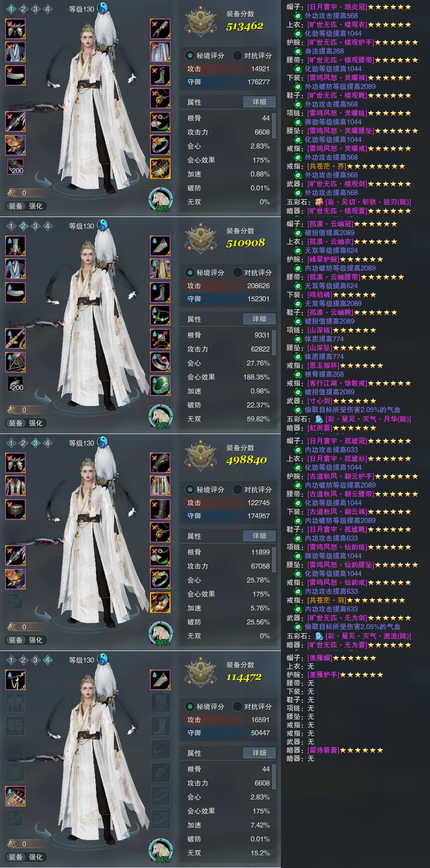Click the 装备 button in fourth panel

click(16, 857)
